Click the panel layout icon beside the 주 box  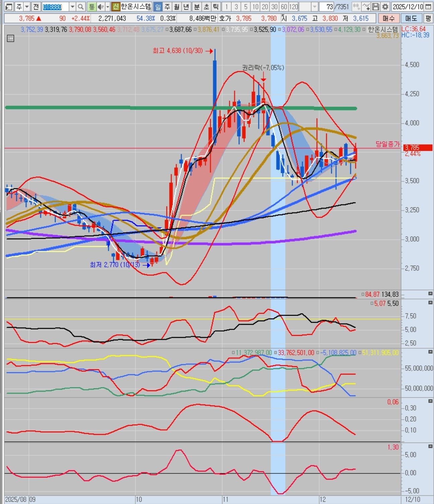coord(9,6)
